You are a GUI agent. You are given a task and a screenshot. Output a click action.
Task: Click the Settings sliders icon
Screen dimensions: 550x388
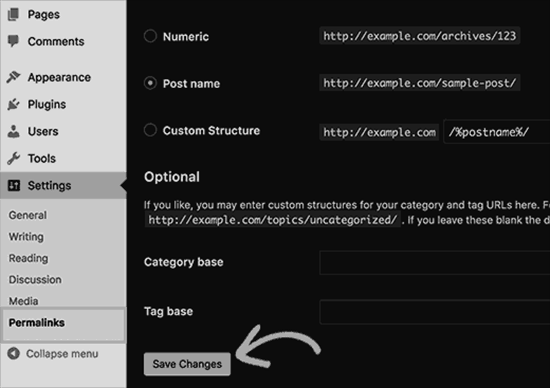click(x=14, y=185)
